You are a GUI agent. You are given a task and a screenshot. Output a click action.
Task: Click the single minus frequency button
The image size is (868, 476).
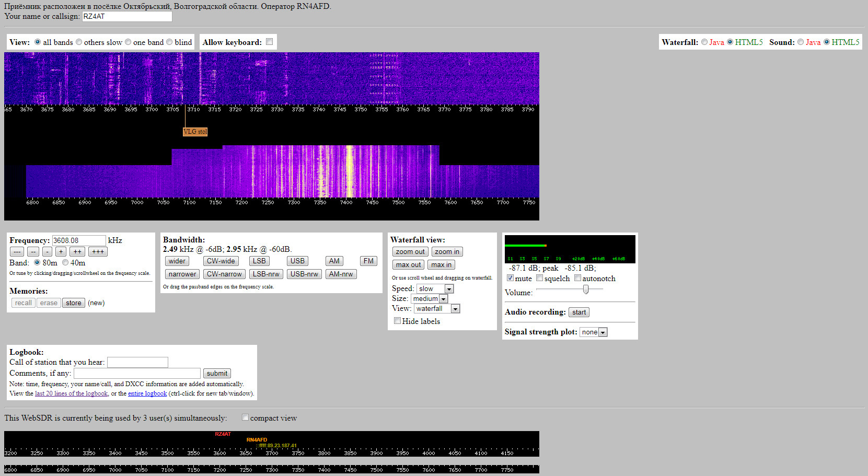[x=47, y=252]
